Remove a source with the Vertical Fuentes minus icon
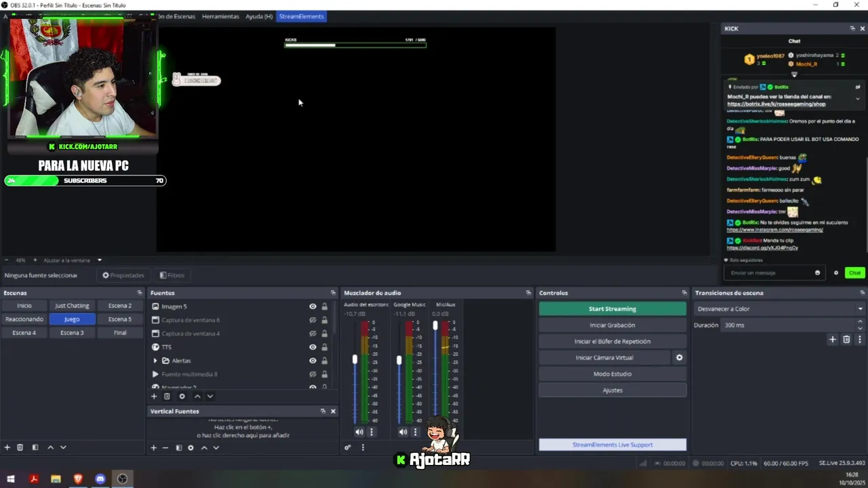 point(165,447)
